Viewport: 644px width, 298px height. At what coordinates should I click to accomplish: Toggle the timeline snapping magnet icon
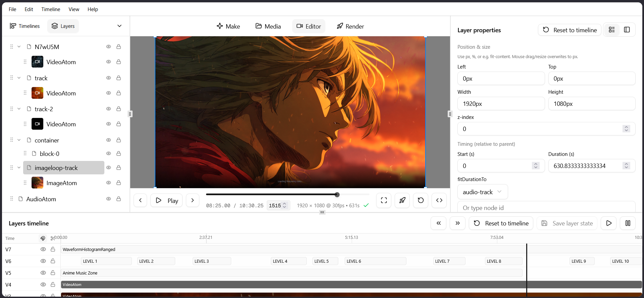tap(43, 238)
